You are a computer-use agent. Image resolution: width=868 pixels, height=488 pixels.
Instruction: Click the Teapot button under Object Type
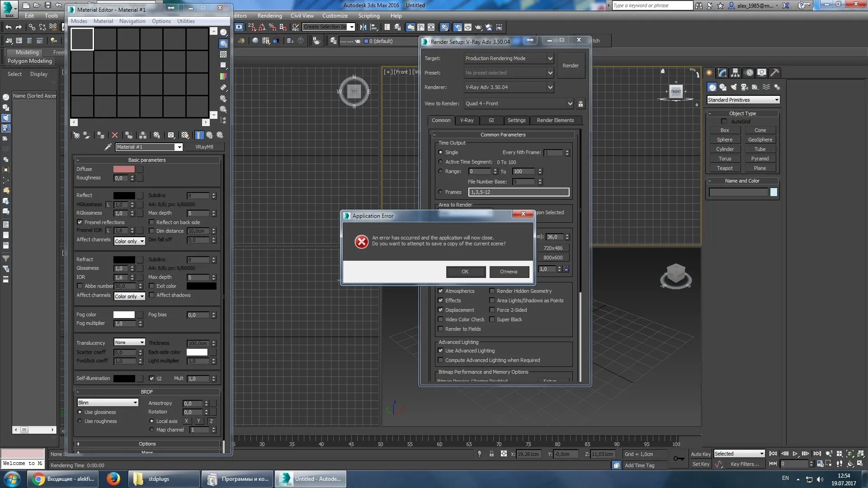724,168
